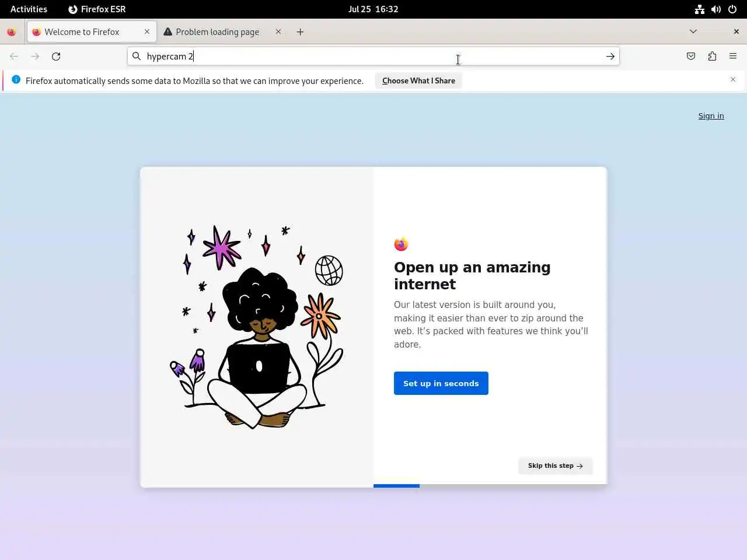
Task: Click the pinned Firefox tab icon
Action: 11,32
